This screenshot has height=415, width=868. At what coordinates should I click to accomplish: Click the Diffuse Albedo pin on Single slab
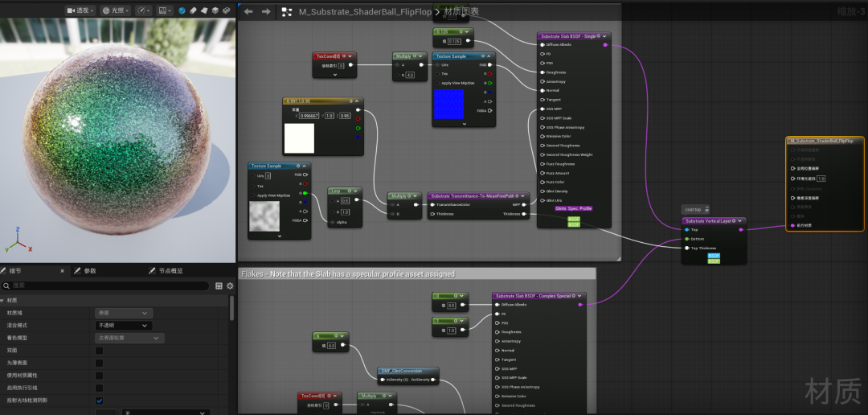click(x=542, y=45)
